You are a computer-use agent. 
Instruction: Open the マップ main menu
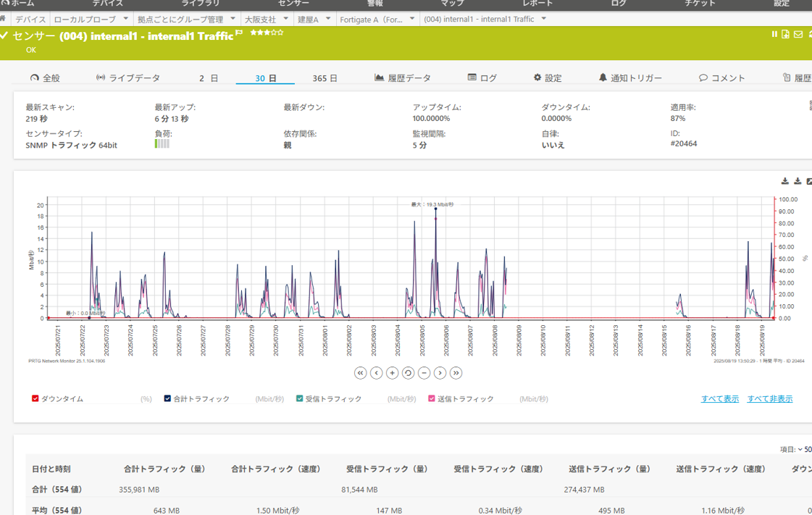(x=452, y=3)
